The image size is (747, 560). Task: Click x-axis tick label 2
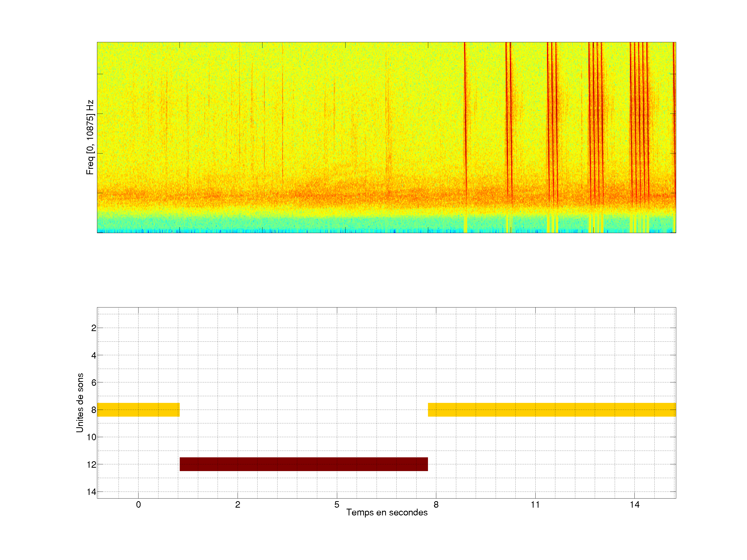click(x=237, y=505)
